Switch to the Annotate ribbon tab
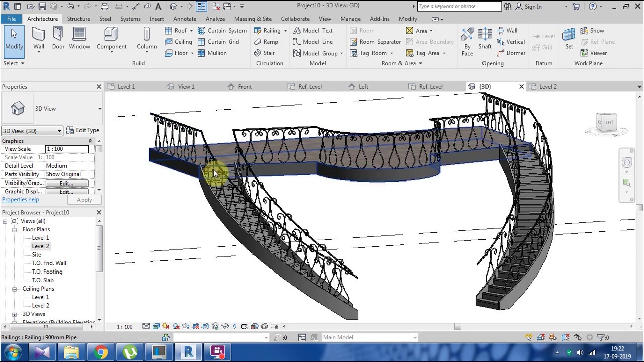644x362 pixels. [185, 19]
